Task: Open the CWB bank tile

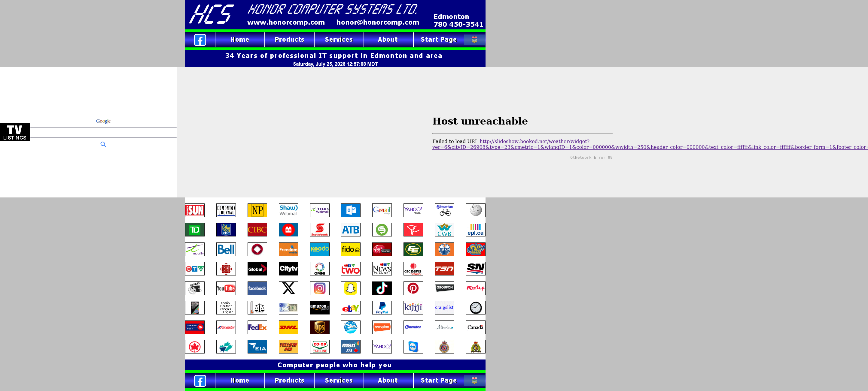Action: pyautogui.click(x=444, y=230)
